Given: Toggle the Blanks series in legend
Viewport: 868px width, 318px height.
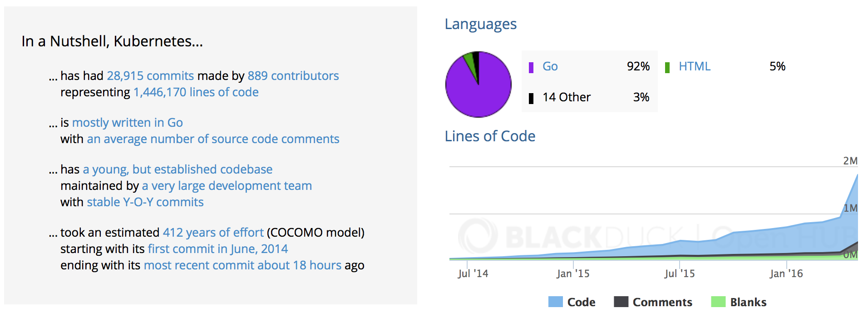Looking at the screenshot, I should pos(739,302).
